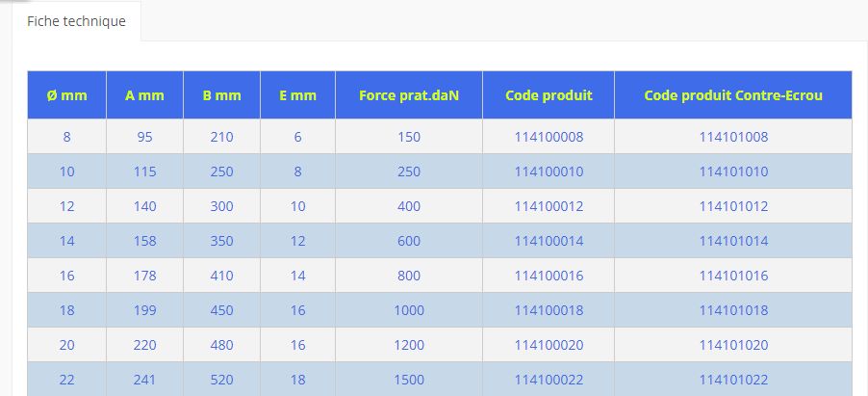
Task: Click the Force prat.daN column header
Action: 408,95
